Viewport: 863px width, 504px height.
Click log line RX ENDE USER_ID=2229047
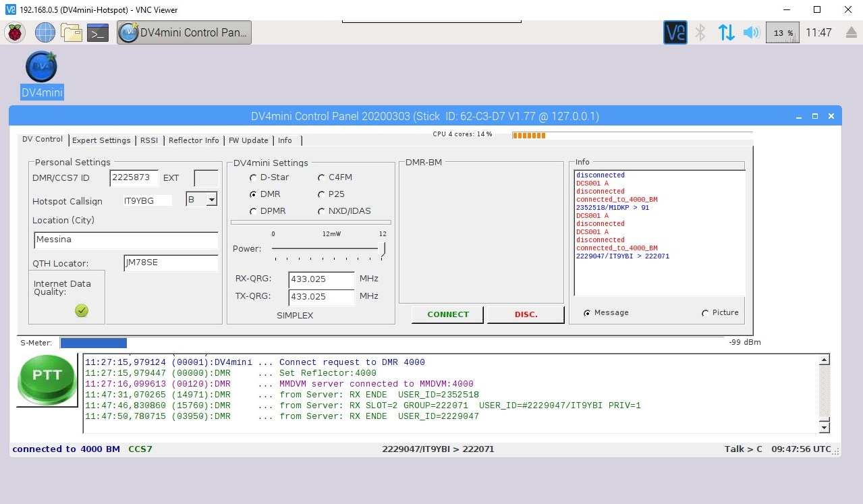click(281, 416)
